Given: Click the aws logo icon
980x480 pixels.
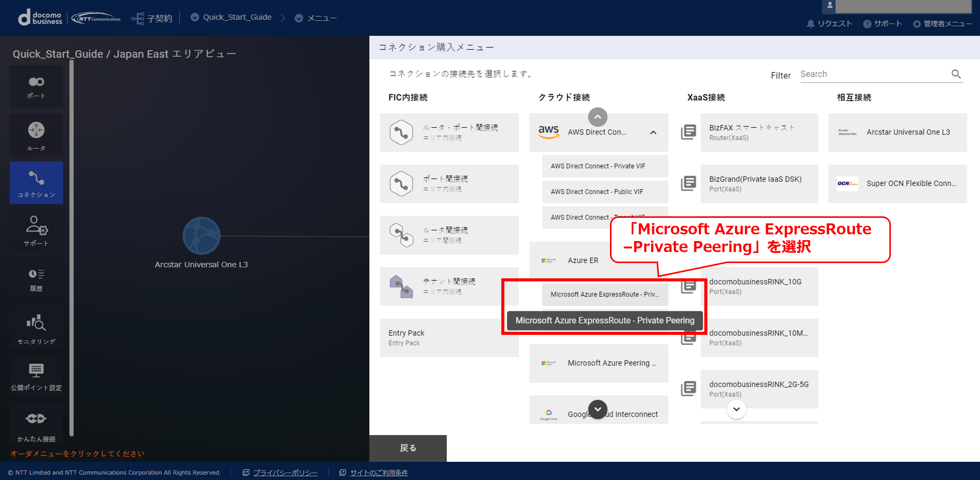Looking at the screenshot, I should click(548, 132).
